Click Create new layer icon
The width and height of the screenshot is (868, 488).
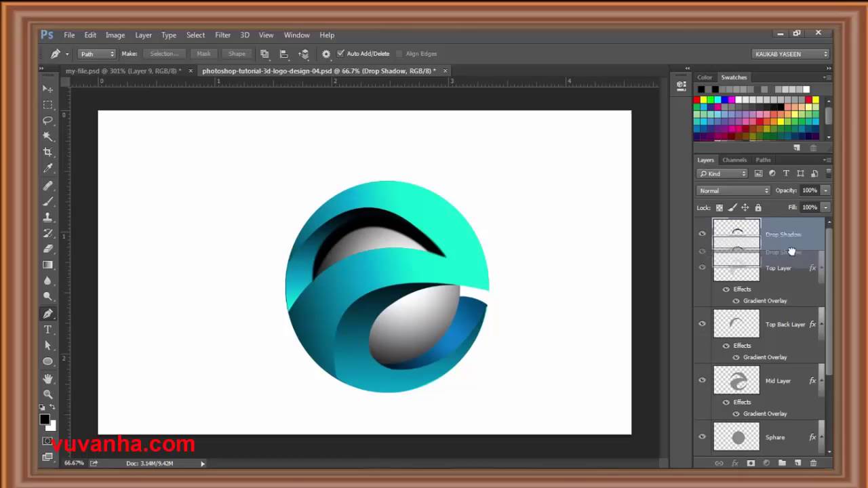(x=797, y=463)
